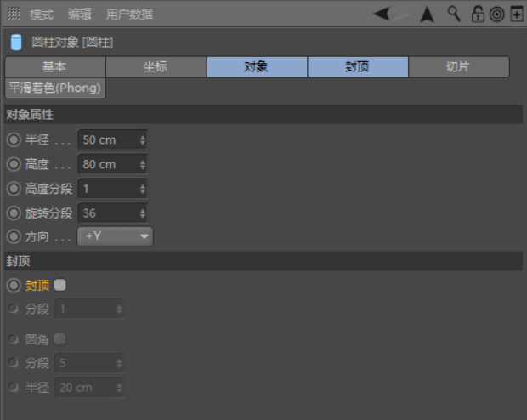The height and width of the screenshot is (420, 527).
Task: Go back with the left arrow icon
Action: pyautogui.click(x=381, y=14)
